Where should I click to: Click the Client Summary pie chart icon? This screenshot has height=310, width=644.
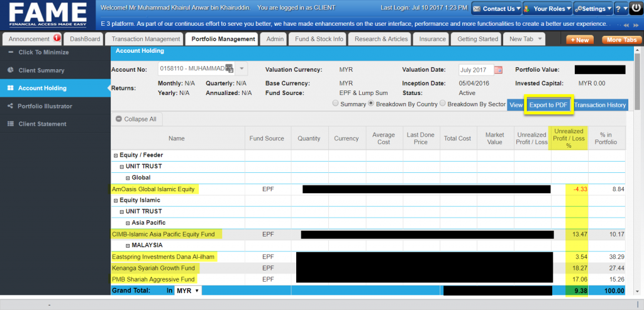[x=10, y=70]
